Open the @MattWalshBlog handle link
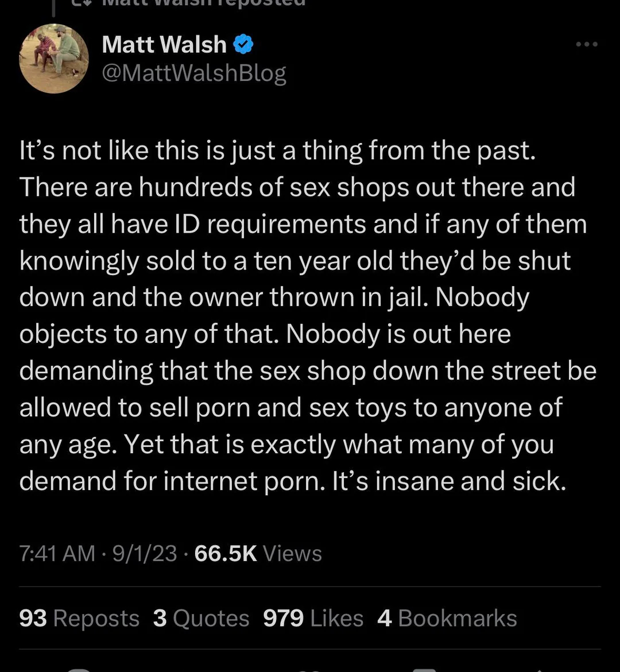The image size is (620, 672). point(194,74)
